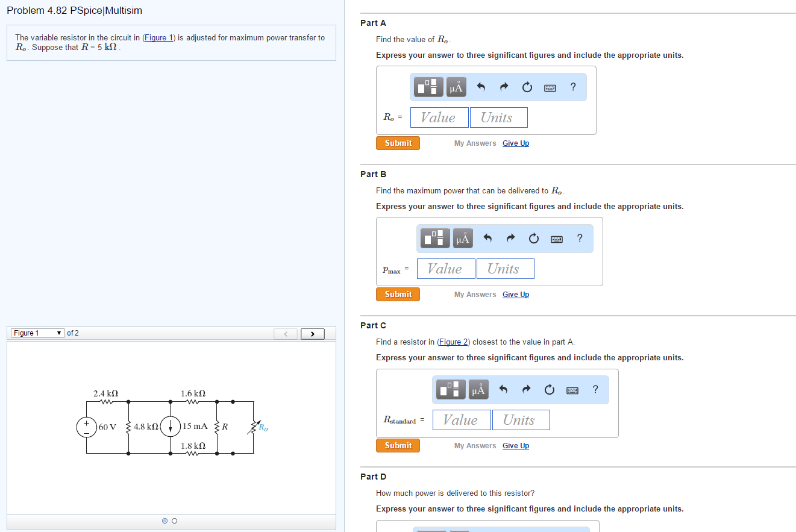Click the previous figure arrow
Screen dimensions: 796x532
pos(285,333)
